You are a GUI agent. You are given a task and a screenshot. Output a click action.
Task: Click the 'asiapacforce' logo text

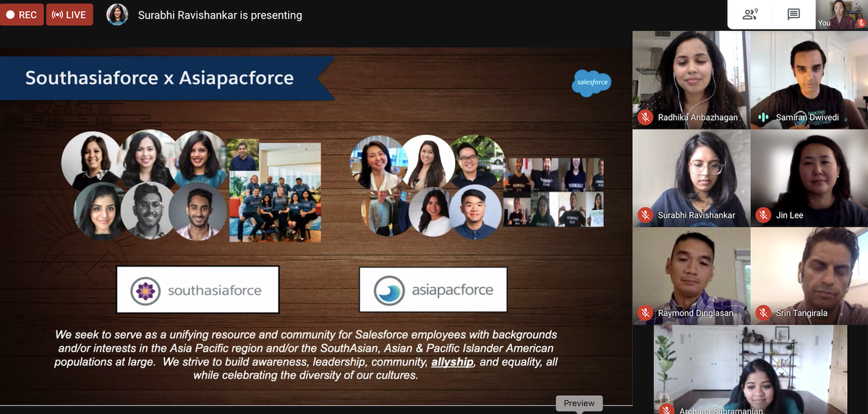(x=452, y=290)
